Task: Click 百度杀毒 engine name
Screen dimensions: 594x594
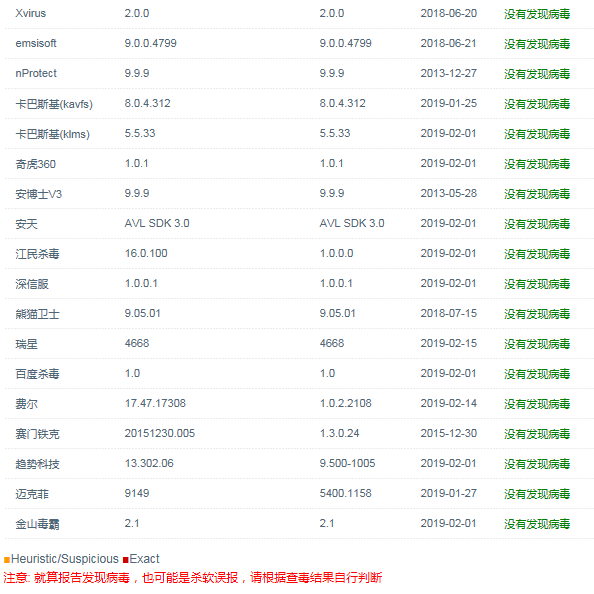Action: click(x=37, y=374)
